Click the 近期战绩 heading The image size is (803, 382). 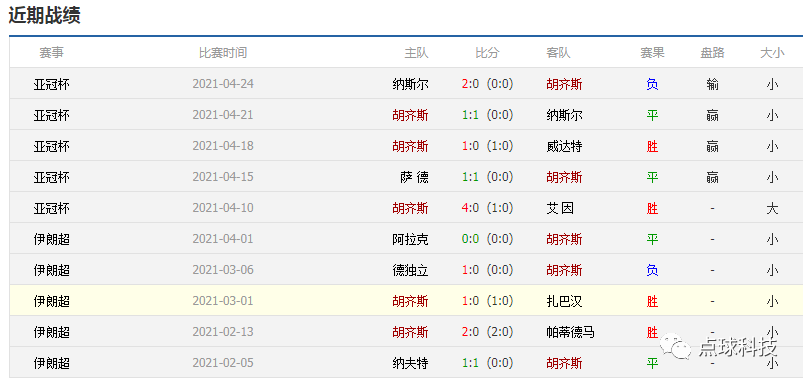pos(45,15)
